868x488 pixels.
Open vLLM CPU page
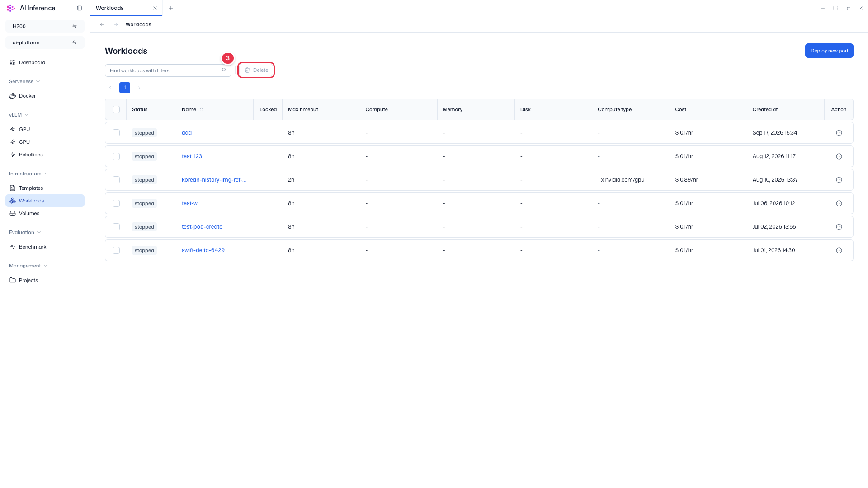[x=45, y=142]
